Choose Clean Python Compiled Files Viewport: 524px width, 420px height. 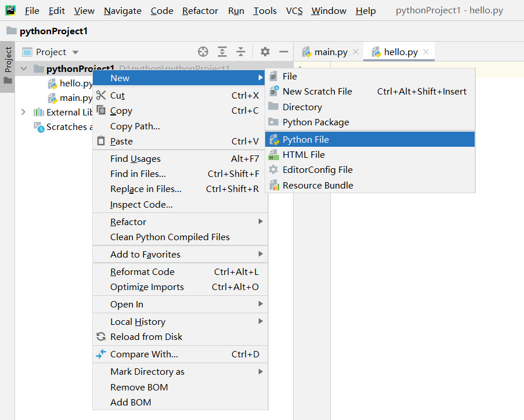point(180,237)
